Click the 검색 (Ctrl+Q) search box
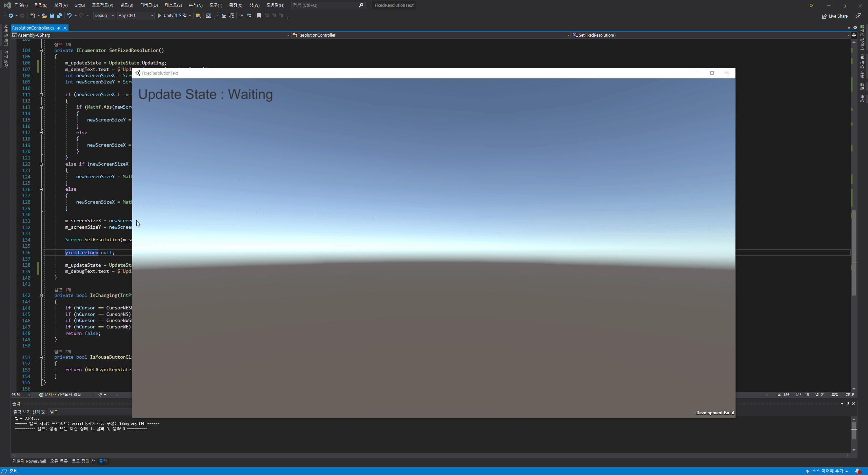Viewport: 868px width, 475px height. [325, 5]
